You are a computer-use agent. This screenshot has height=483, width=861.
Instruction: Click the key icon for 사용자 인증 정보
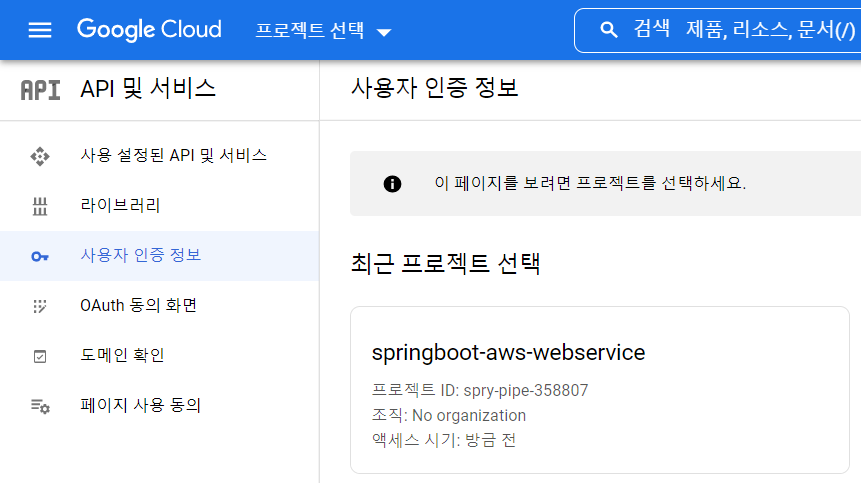pyautogui.click(x=40, y=256)
